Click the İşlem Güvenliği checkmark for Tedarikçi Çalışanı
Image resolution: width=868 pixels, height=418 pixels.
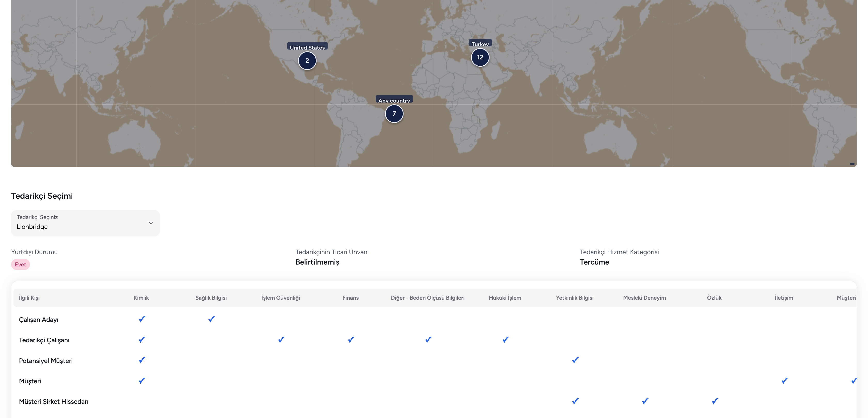pos(281,339)
